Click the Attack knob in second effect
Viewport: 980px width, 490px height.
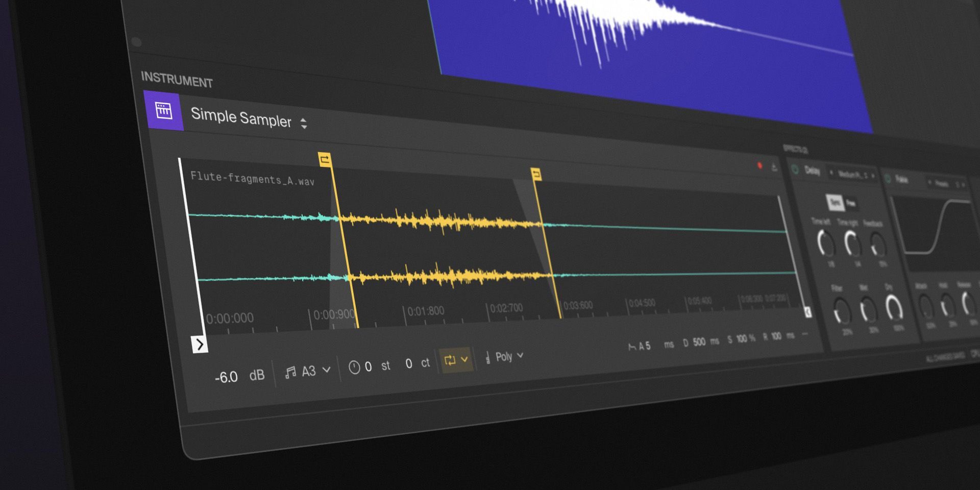925,306
